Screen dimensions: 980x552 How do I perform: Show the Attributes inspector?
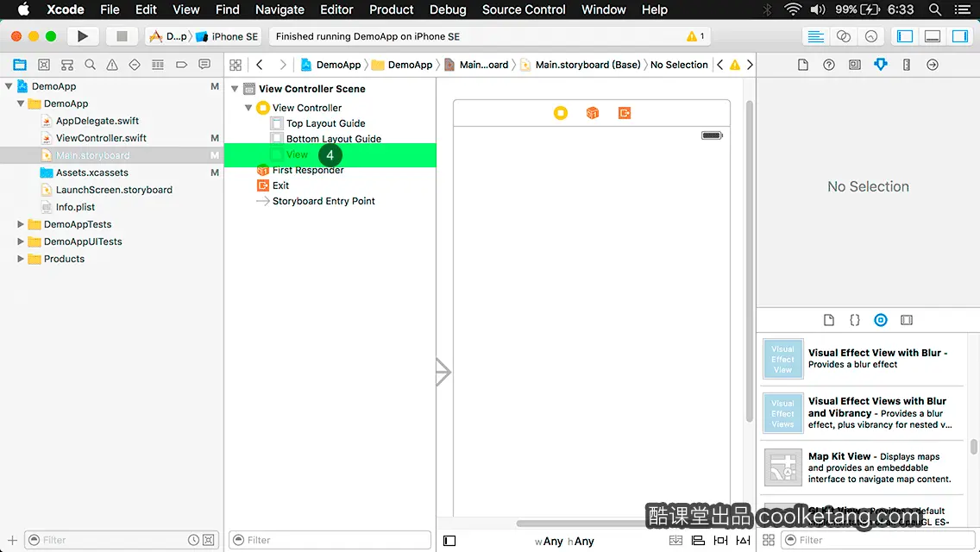[x=881, y=65]
